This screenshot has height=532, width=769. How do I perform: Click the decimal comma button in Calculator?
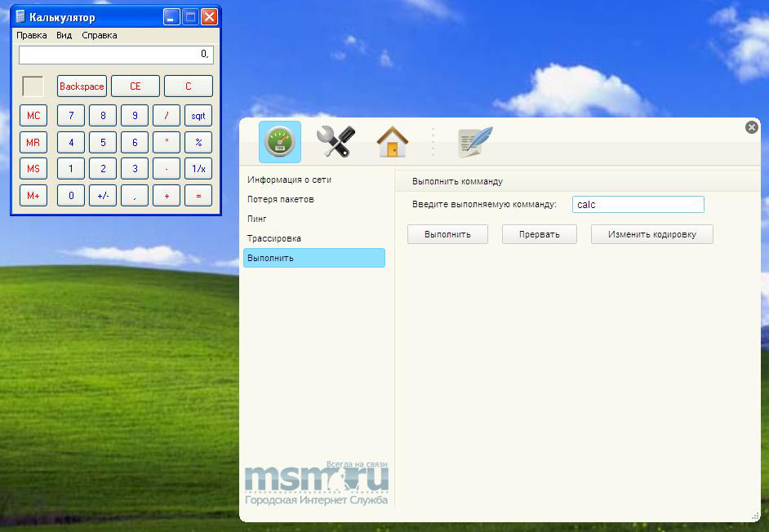(x=135, y=195)
